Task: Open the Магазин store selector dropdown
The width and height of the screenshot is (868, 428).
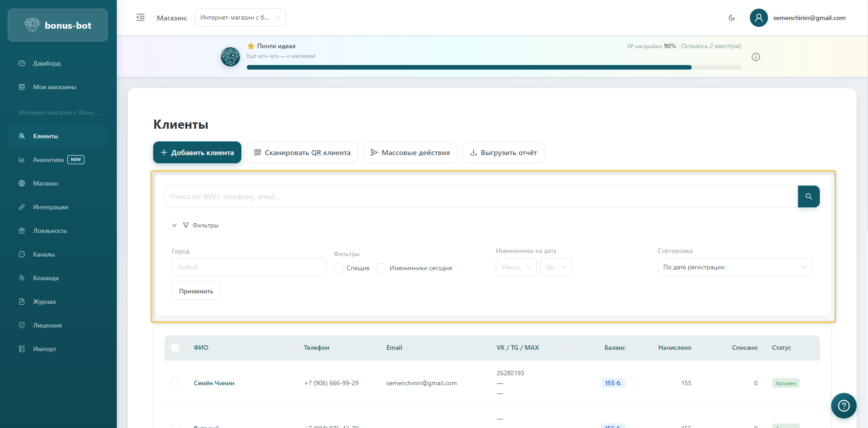Action: (x=240, y=18)
